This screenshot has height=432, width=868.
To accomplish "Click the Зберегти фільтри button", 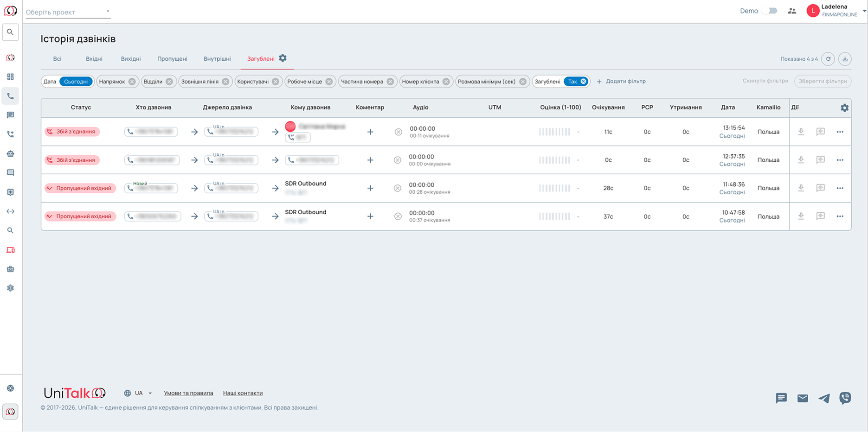I will [823, 81].
